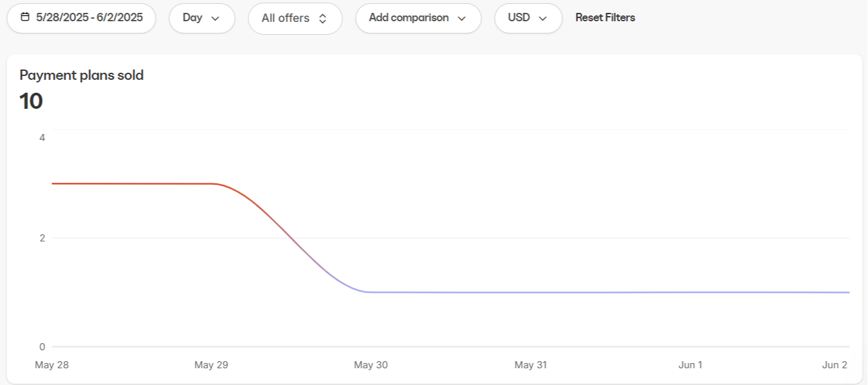Click the y-axis label 4
The width and height of the screenshot is (868, 385).
click(x=42, y=137)
